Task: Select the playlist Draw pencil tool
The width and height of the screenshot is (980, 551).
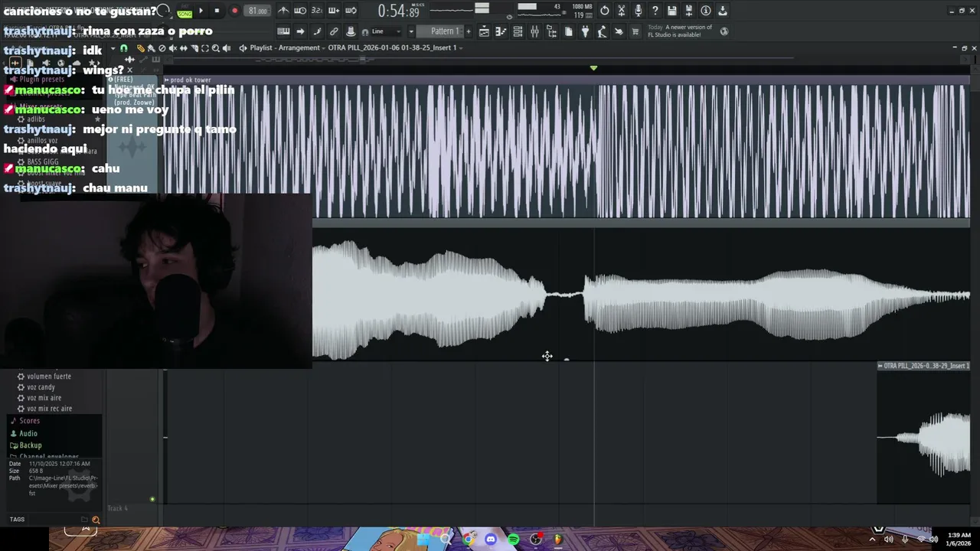Action: pos(140,47)
